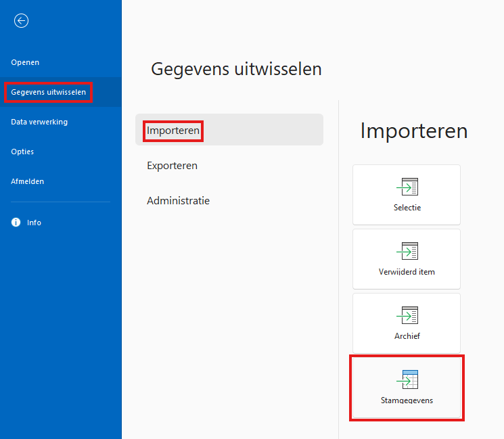Click the Verwijderd item import icon
Screen dimensions: 504x439
tap(407, 251)
